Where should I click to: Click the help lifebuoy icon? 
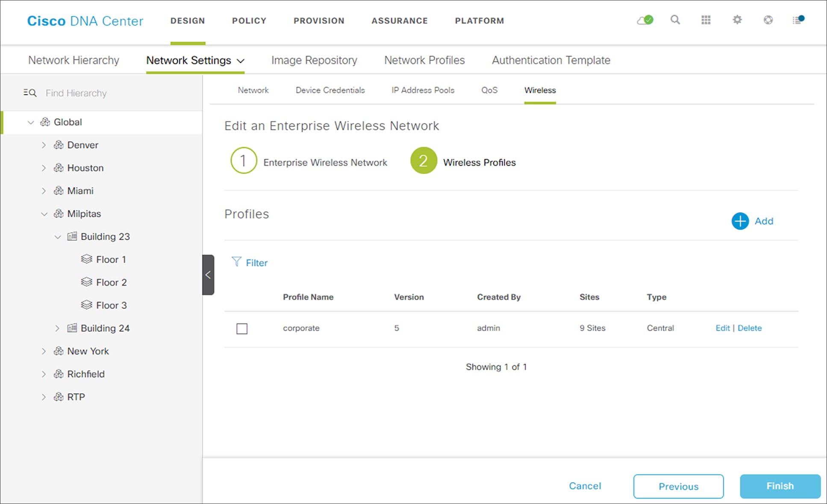[x=768, y=20]
